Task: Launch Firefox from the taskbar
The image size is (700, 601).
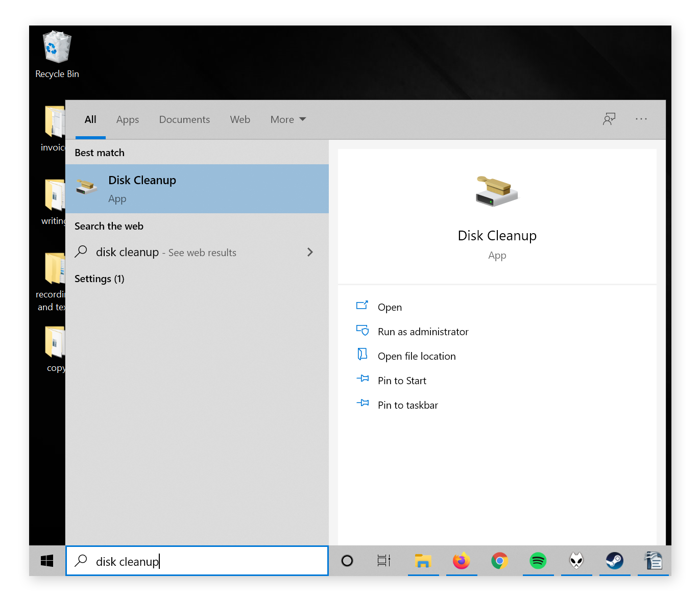Action: [x=461, y=561]
